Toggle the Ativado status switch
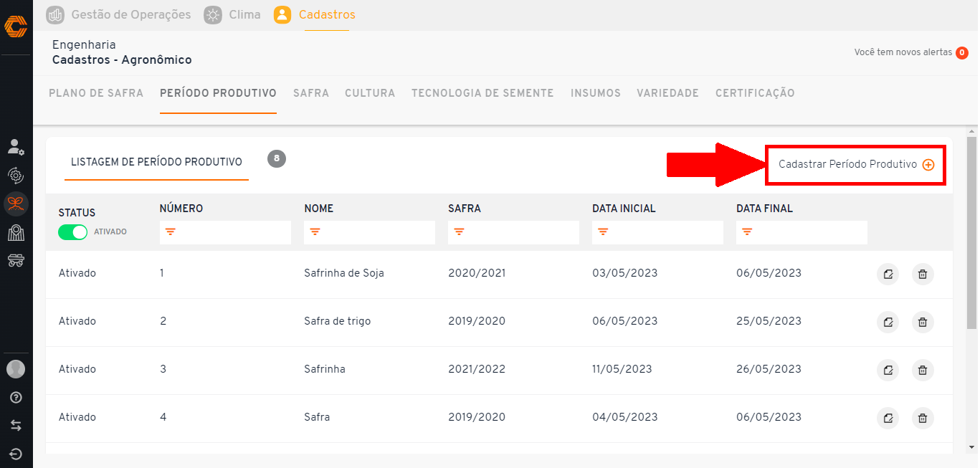 (x=72, y=232)
